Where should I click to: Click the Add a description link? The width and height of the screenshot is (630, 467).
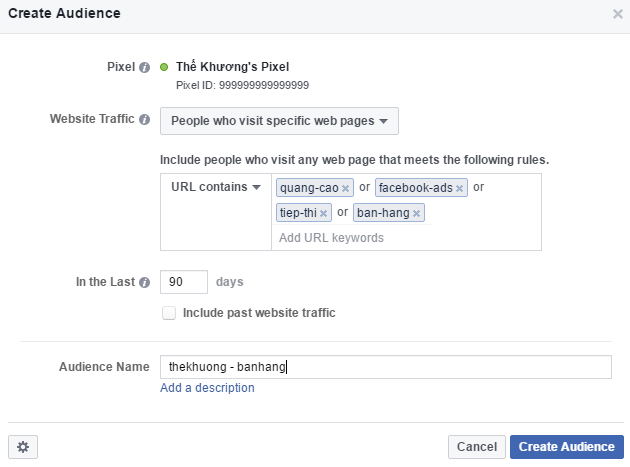(x=207, y=388)
